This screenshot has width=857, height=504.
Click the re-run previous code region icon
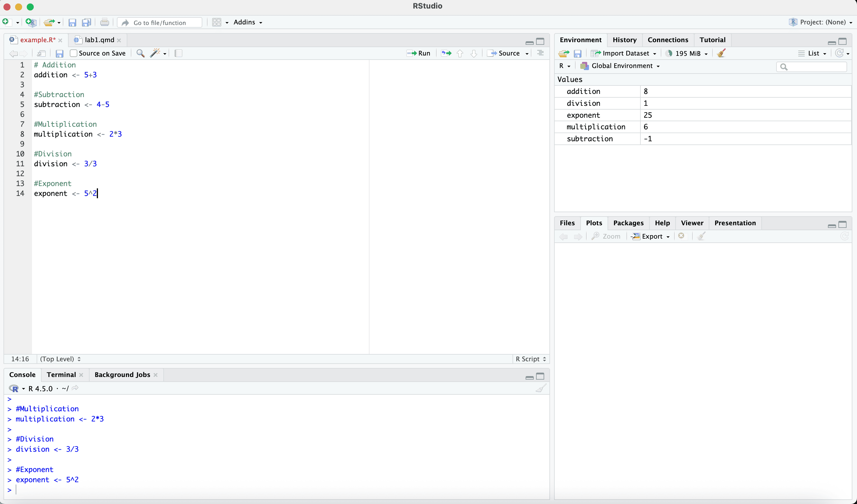click(x=446, y=53)
